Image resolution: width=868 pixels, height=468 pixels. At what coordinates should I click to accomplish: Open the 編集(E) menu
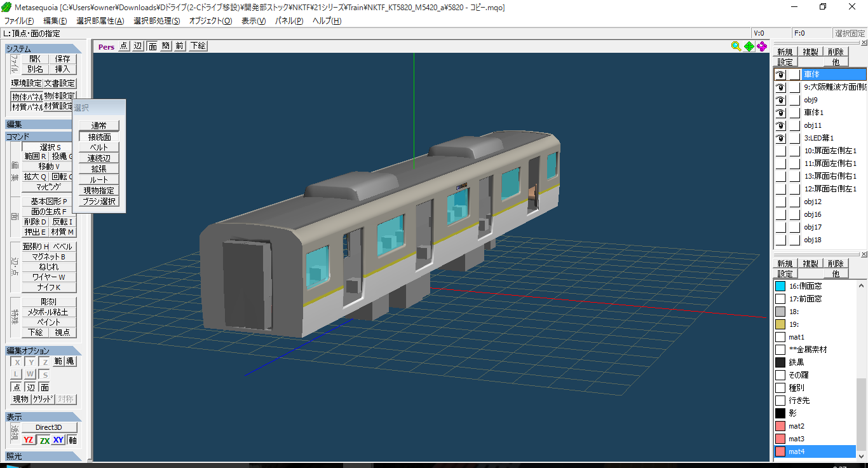tap(55, 21)
